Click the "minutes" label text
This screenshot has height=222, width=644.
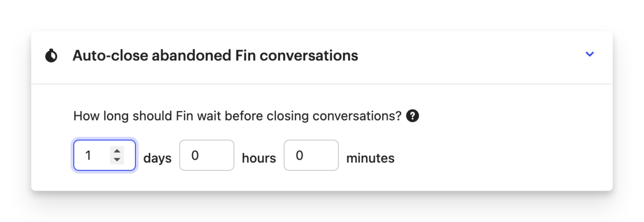point(370,158)
